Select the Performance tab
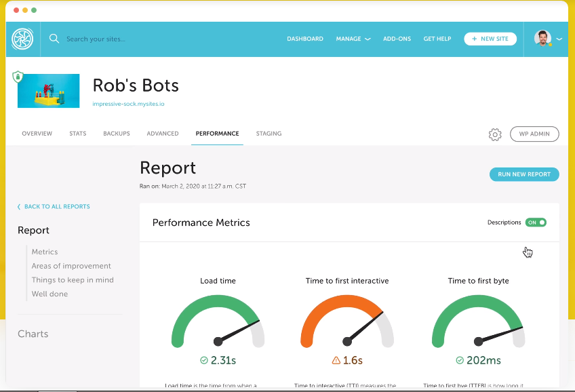The image size is (575, 392). pyautogui.click(x=217, y=134)
